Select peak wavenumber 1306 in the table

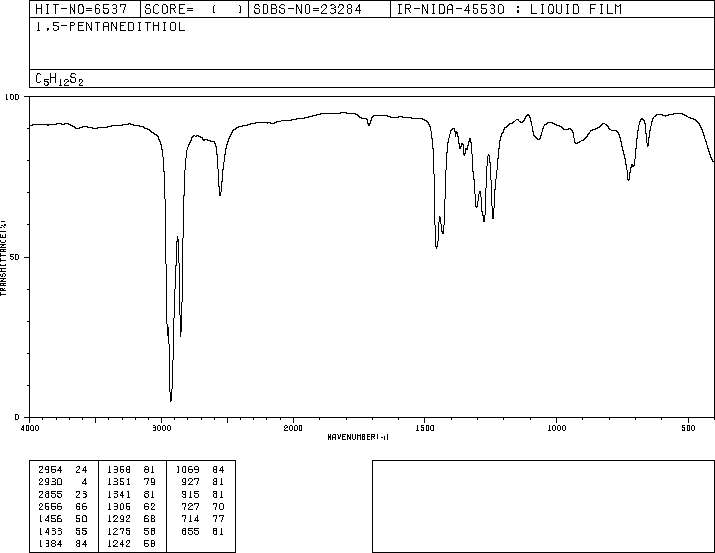pyautogui.click(x=119, y=506)
